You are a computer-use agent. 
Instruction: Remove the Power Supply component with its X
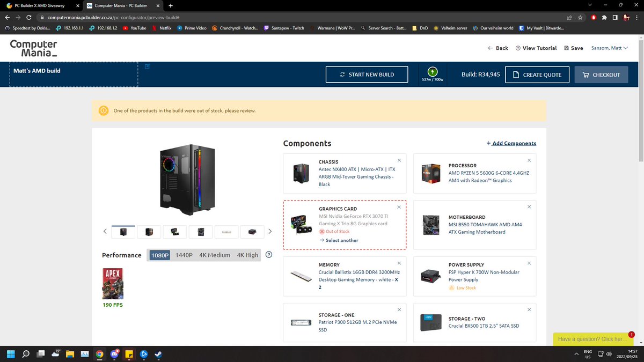(529, 263)
